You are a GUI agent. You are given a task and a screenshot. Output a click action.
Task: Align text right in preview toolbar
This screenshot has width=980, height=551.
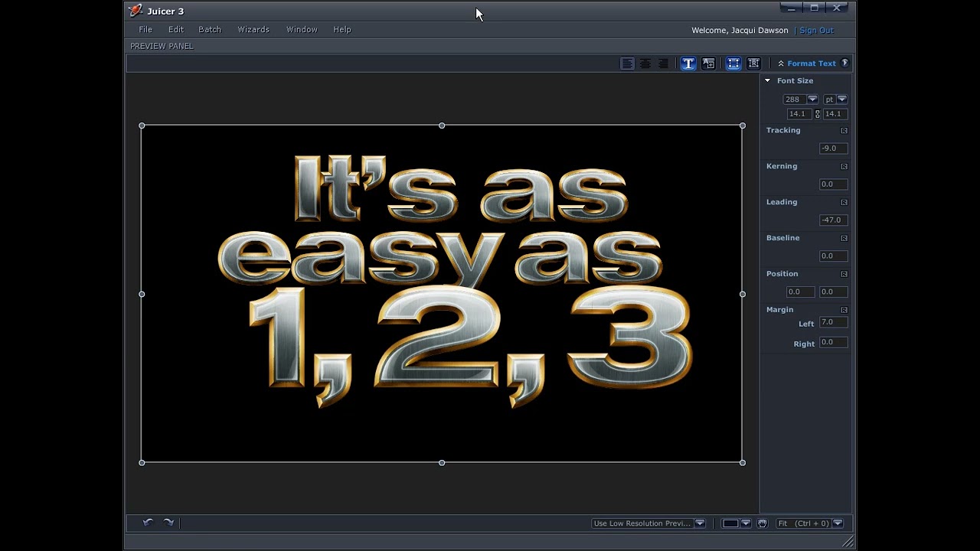tap(663, 64)
